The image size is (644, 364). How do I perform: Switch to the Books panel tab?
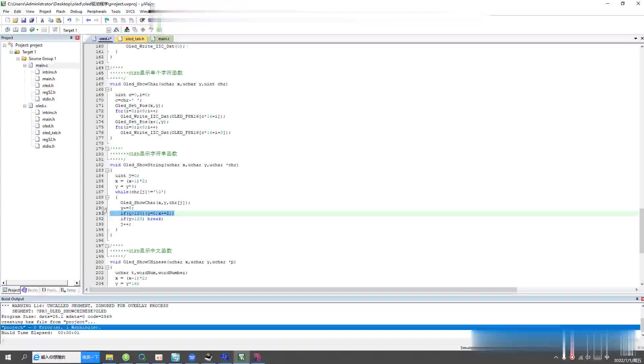coord(30,290)
